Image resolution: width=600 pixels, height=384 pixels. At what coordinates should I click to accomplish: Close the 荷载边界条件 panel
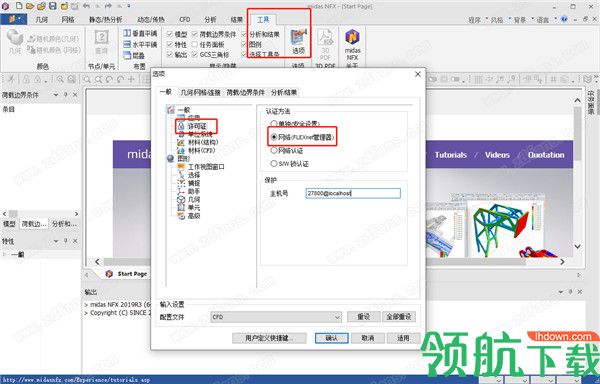tap(75, 94)
